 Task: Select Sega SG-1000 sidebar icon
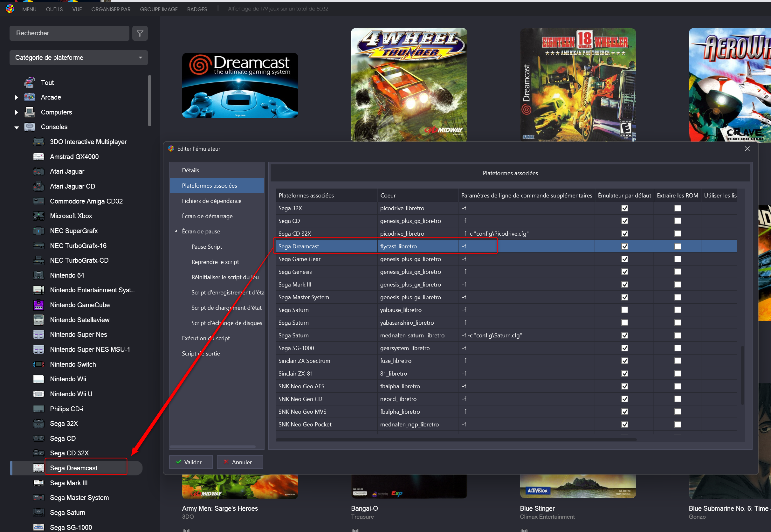tap(39, 527)
